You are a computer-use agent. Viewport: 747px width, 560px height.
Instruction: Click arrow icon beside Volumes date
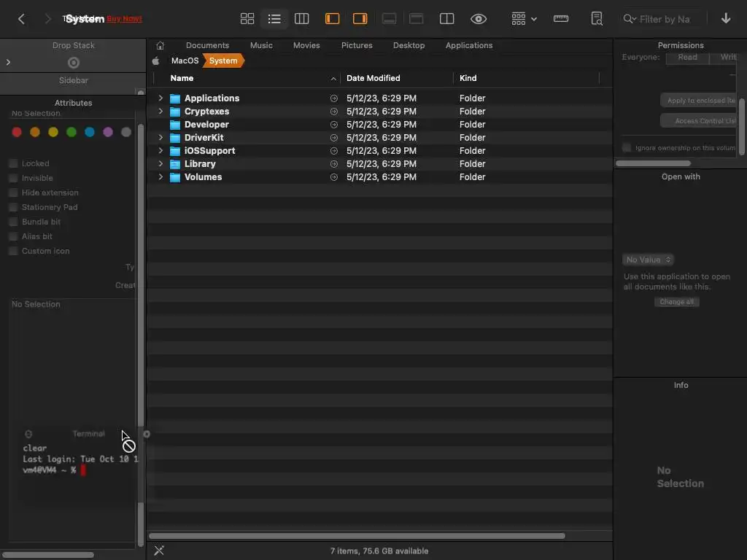click(334, 177)
